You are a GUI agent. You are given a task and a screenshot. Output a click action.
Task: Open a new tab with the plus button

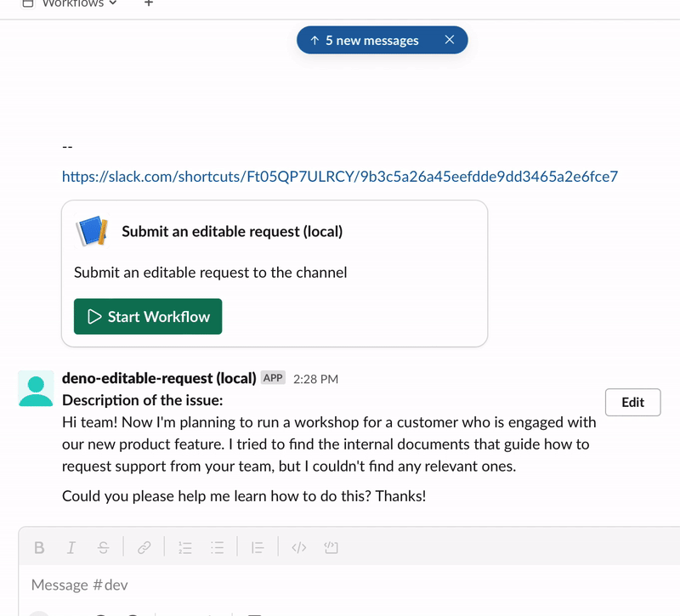coord(148,3)
